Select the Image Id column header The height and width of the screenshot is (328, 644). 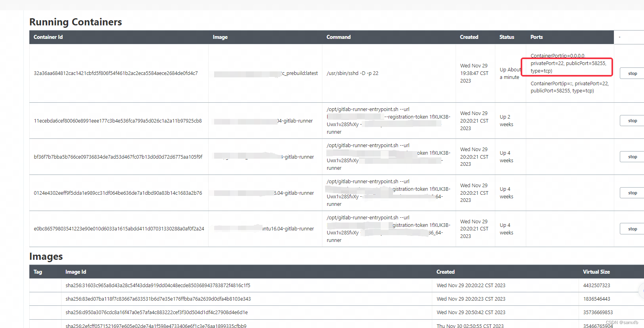[76, 272]
